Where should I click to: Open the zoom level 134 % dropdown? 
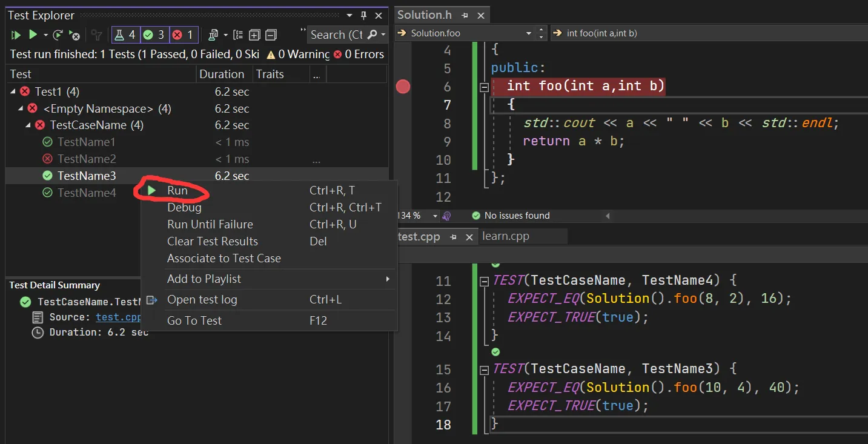(435, 216)
